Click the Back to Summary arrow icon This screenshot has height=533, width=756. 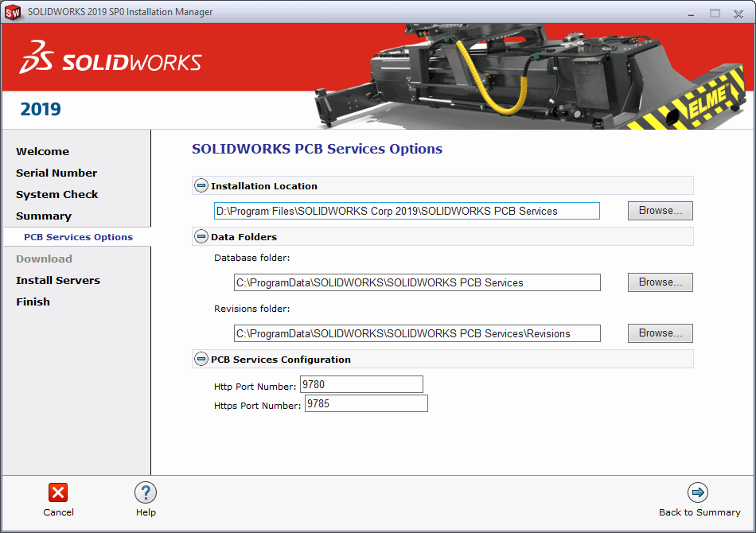coord(698,492)
